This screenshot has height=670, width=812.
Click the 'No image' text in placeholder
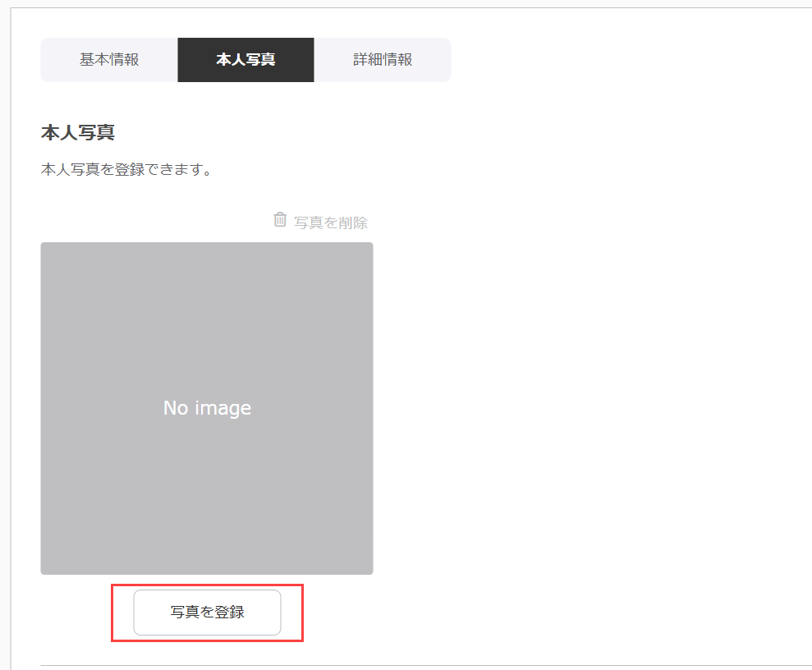[207, 408]
